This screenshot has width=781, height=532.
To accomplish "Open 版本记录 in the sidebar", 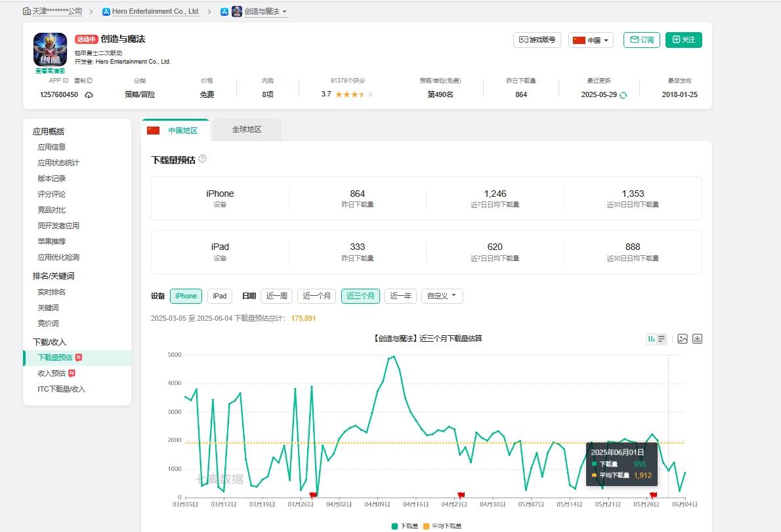I will 52,178.
